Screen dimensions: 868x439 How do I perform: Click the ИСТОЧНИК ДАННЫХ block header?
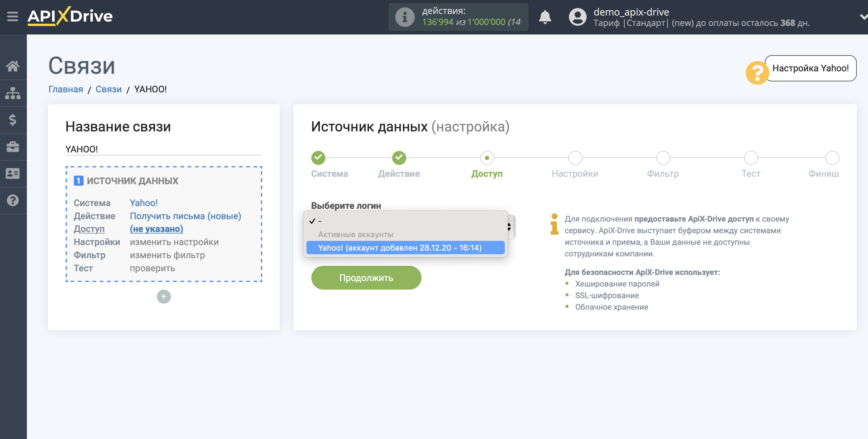(132, 181)
